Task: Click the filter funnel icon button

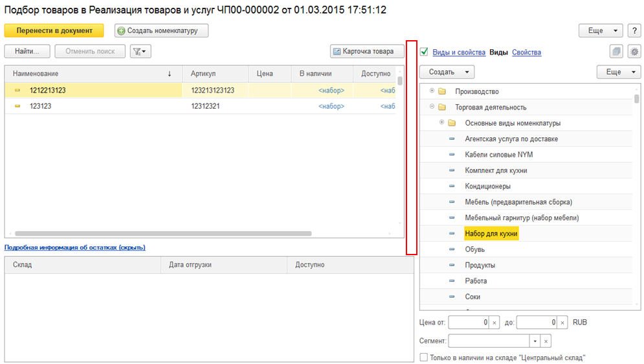Action: tap(140, 51)
